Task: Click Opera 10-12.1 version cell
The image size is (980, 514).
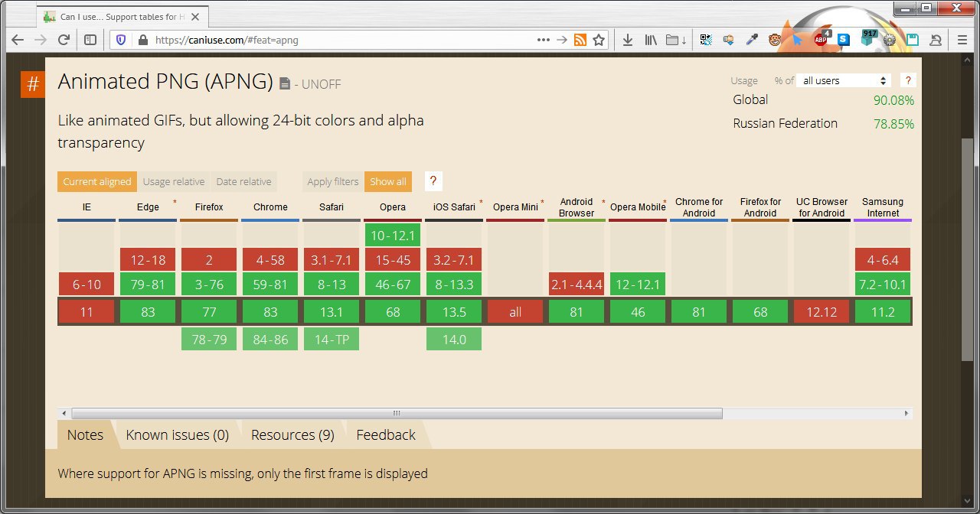Action: pyautogui.click(x=393, y=235)
